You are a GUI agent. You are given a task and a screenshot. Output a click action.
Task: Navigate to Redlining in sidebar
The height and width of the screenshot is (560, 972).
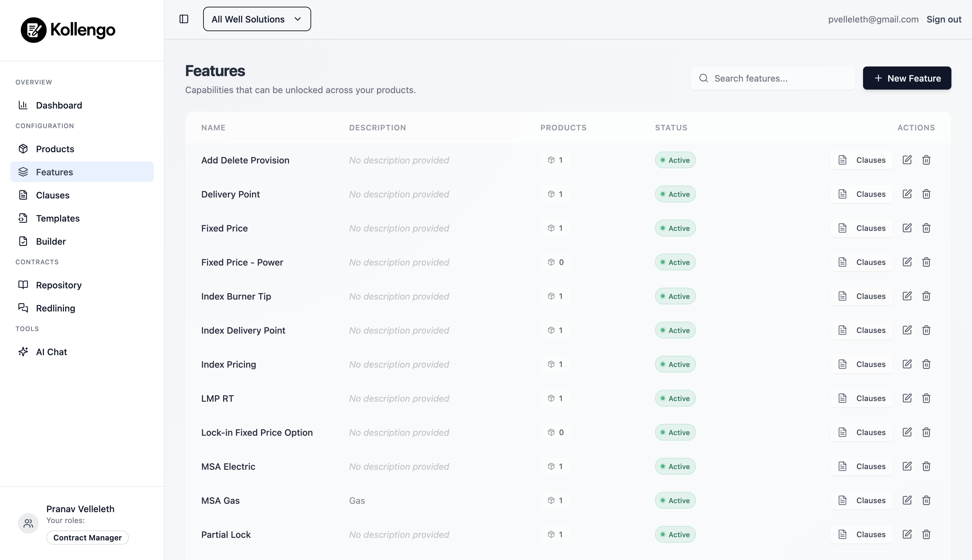[x=55, y=309]
